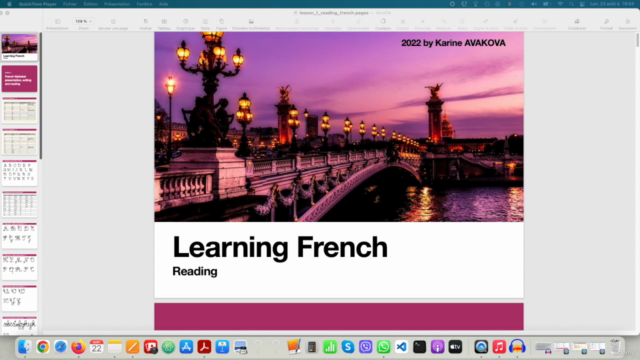Open QuickTime Player from the Dock
The width and height of the screenshot is (640, 360).
(481, 347)
